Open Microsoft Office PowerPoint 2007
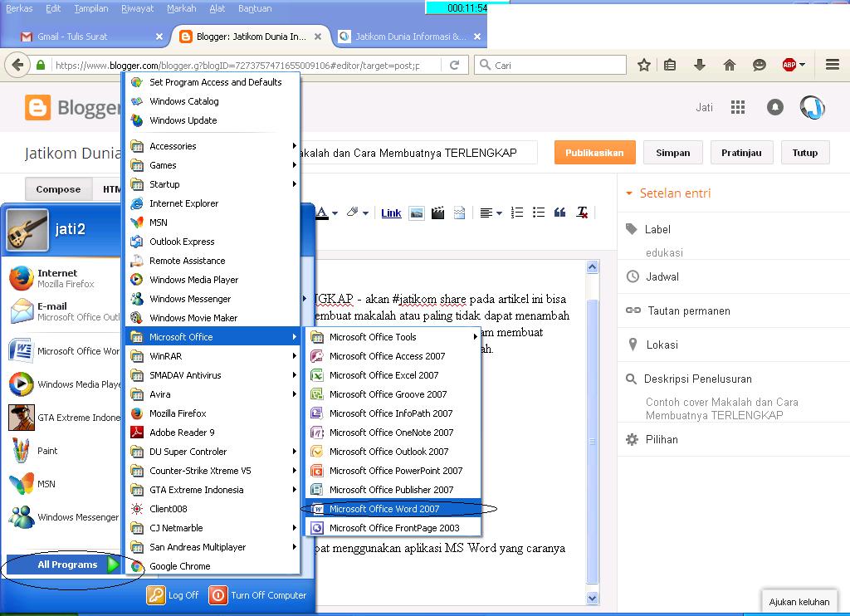 [x=393, y=471]
